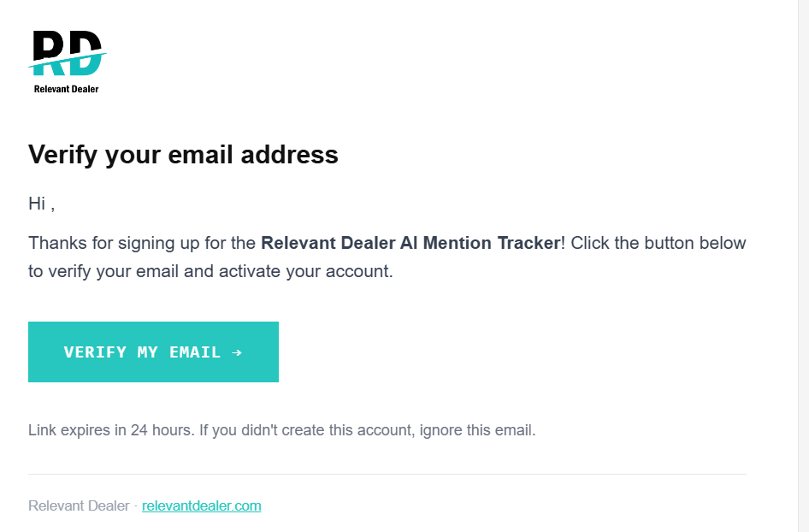Image resolution: width=809 pixels, height=532 pixels.
Task: Click the horizontal divider above the footer
Action: tap(388, 473)
